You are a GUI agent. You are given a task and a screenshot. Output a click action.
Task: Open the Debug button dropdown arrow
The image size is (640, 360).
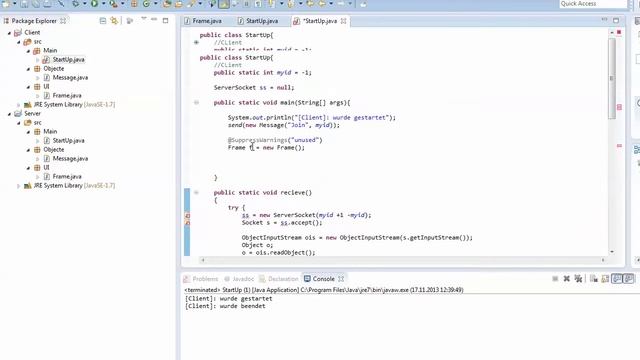(85, 4)
